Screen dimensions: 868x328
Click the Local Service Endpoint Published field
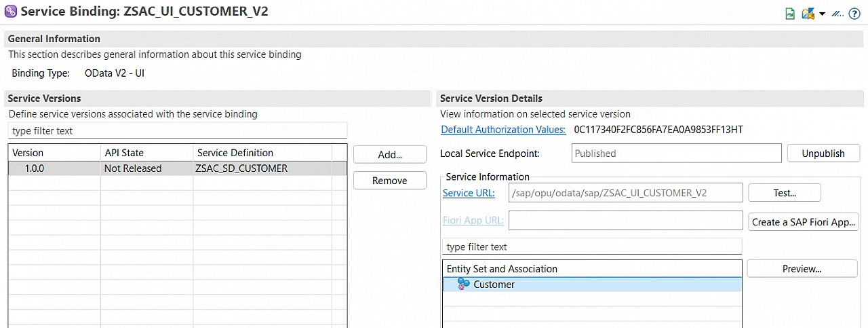pyautogui.click(x=677, y=153)
